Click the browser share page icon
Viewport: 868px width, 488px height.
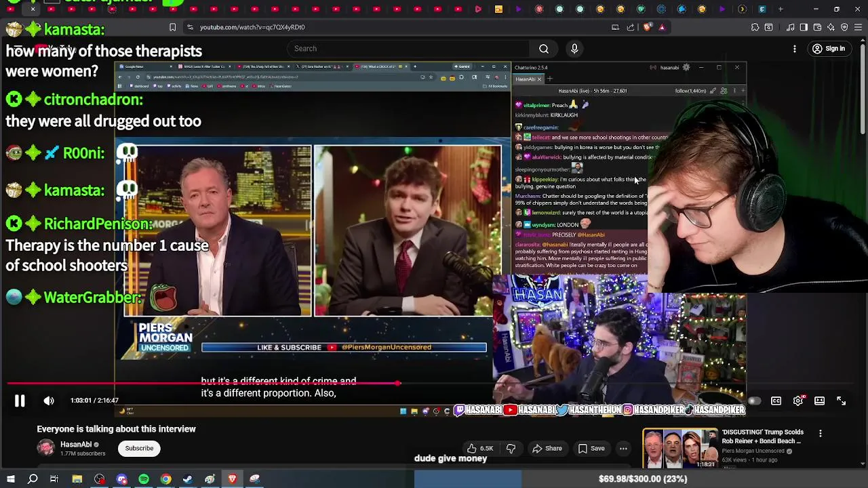point(631,27)
